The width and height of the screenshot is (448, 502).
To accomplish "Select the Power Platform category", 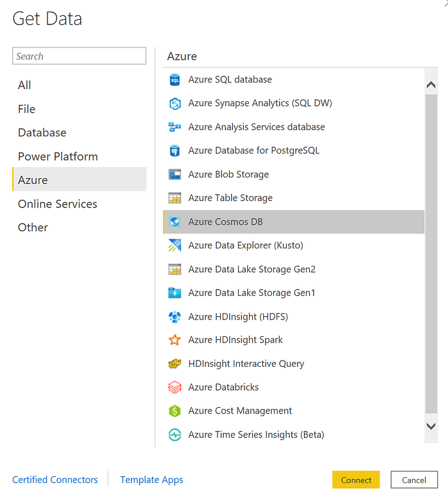I will click(x=58, y=156).
